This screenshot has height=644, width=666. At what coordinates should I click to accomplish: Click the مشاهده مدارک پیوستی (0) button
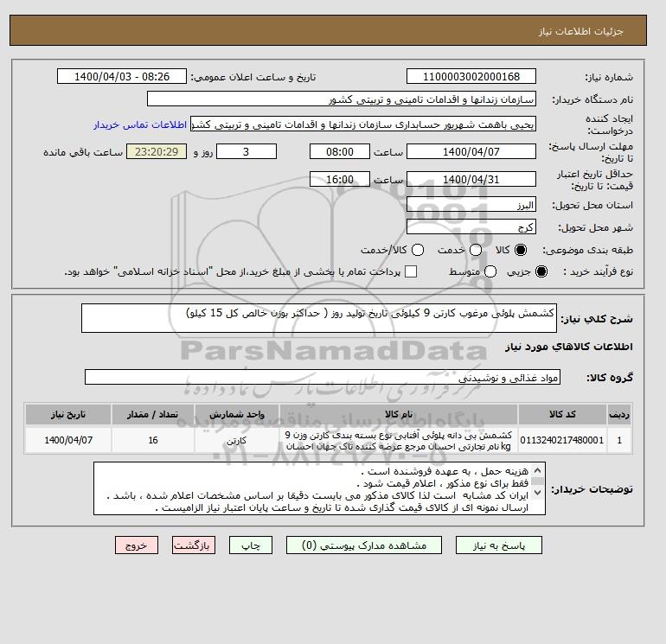coord(364,545)
